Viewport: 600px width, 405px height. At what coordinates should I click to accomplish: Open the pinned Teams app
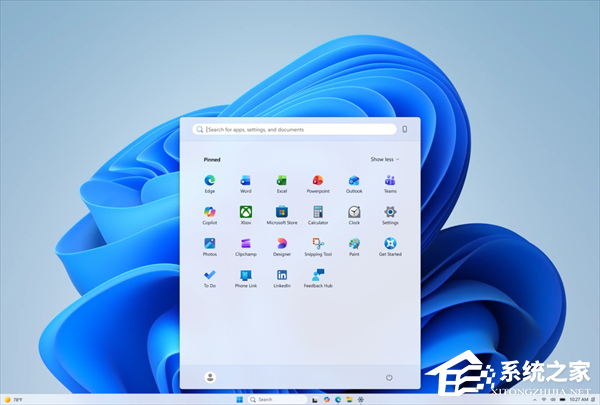(390, 184)
